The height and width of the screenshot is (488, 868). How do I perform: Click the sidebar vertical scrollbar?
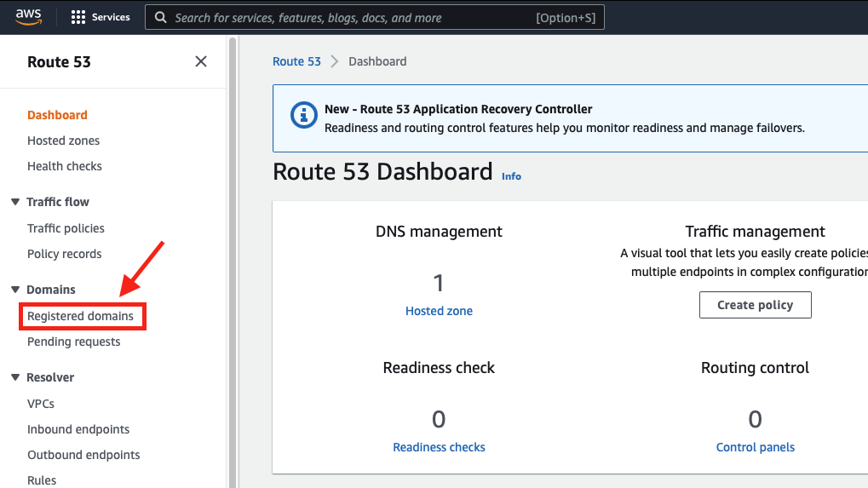tap(233, 261)
